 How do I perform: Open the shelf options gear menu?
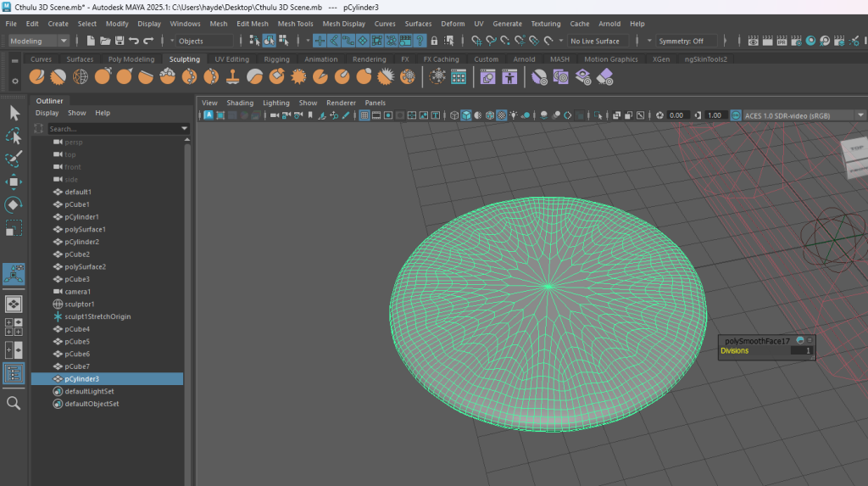click(15, 81)
